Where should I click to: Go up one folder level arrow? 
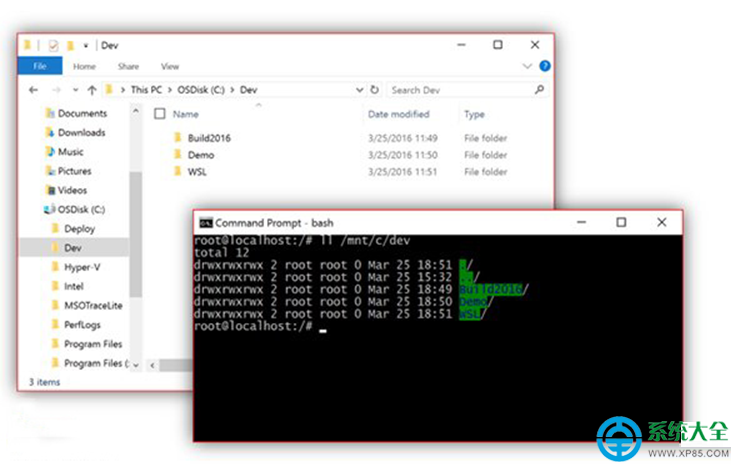92,90
